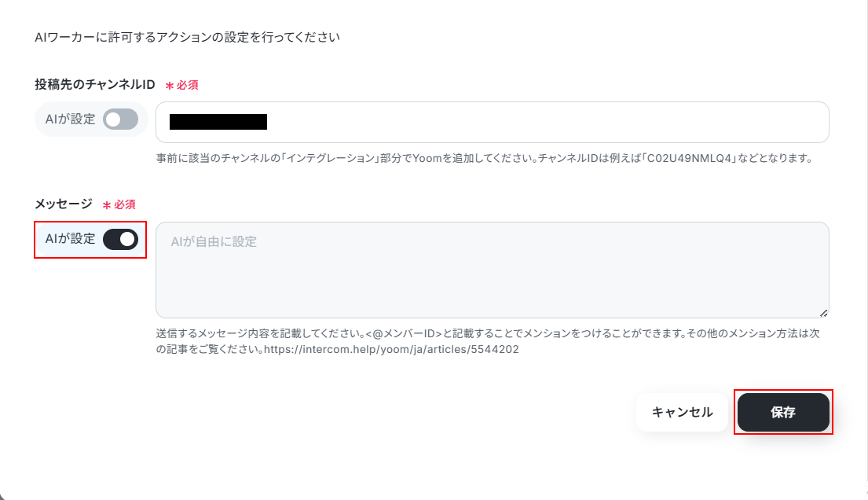Screen dimensions: 868x500
Task: Click the AIが設定 label beside the message field
Action: pos(70,239)
